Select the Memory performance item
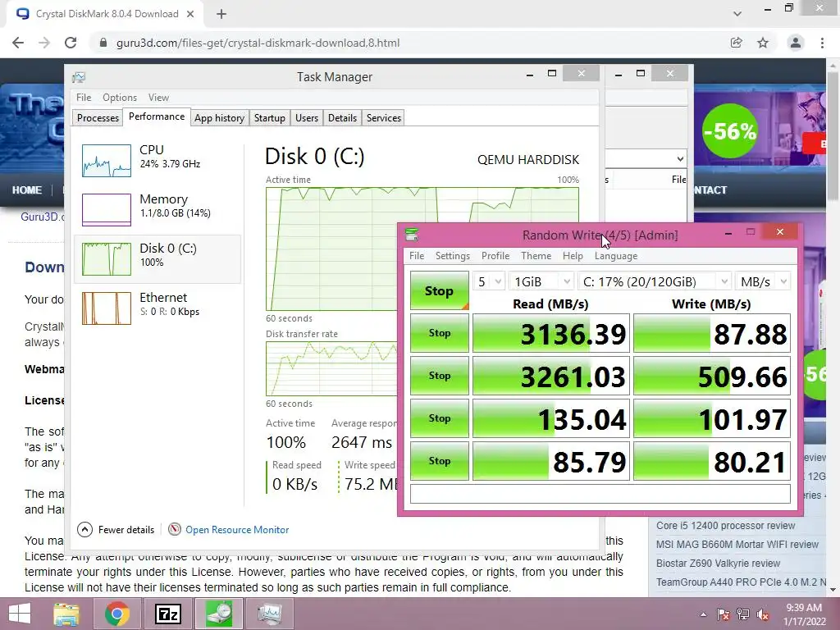This screenshot has width=840, height=630. pyautogui.click(x=157, y=209)
